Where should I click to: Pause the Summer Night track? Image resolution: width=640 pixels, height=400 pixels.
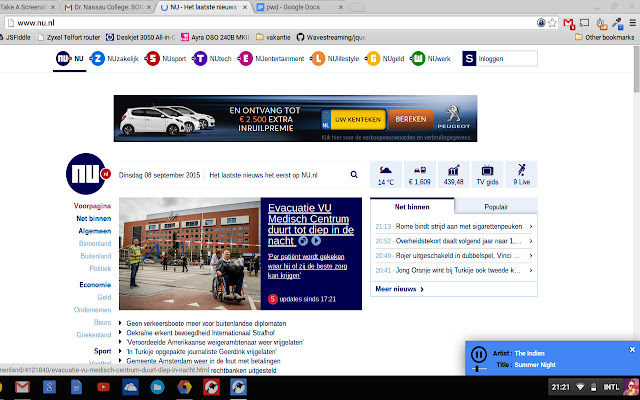(478, 354)
